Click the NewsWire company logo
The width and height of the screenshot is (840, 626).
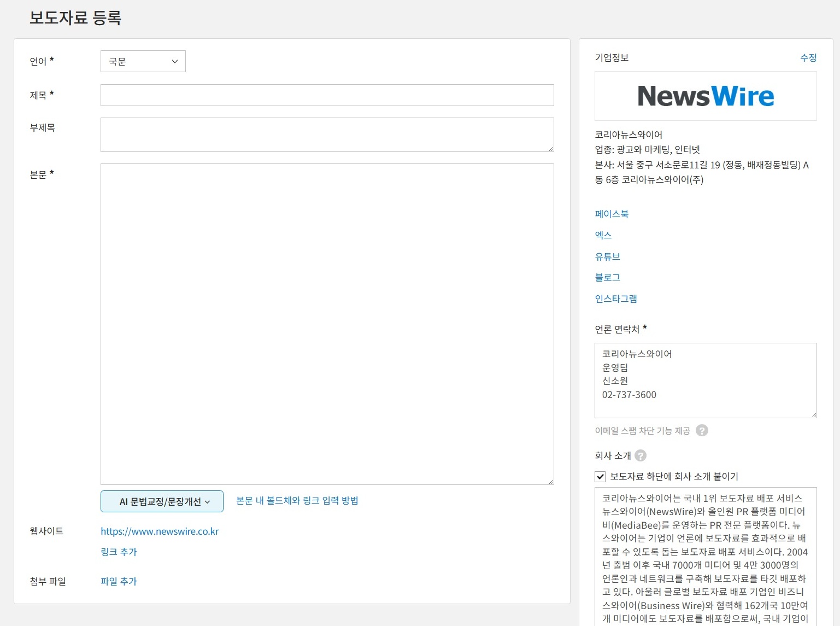pyautogui.click(x=706, y=96)
